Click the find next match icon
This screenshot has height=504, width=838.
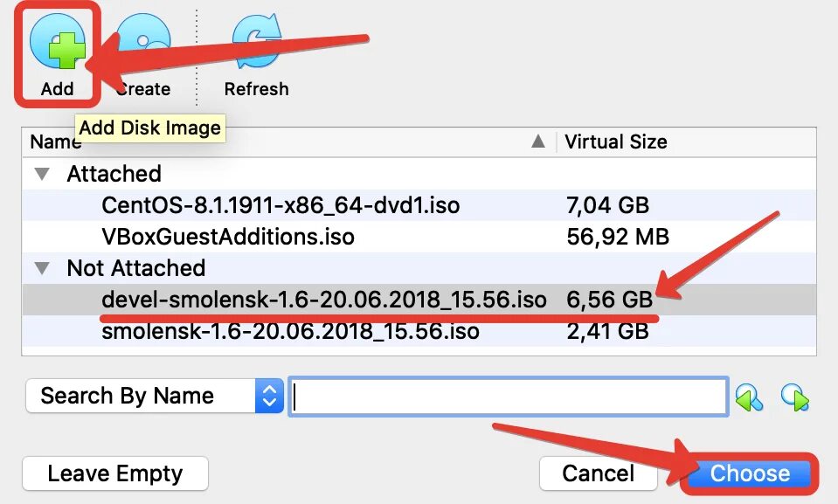794,397
